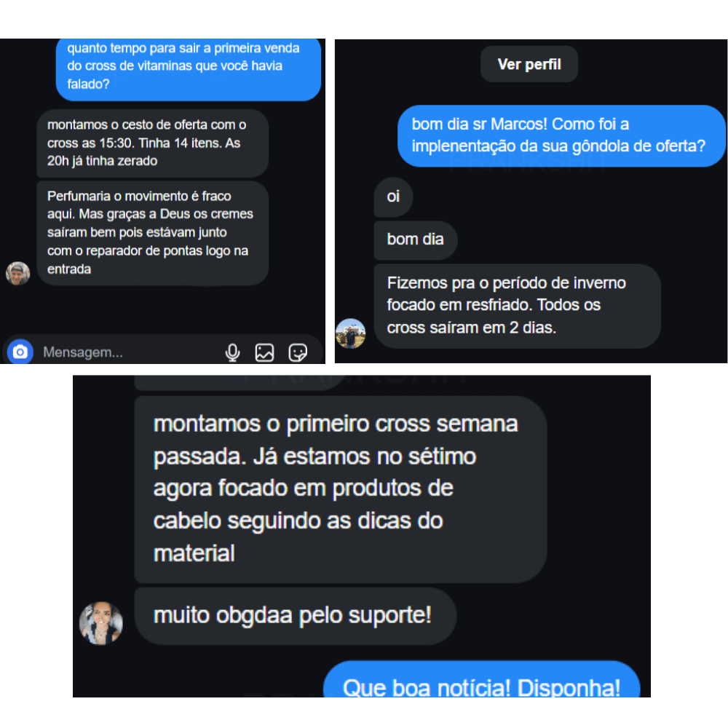
Task: Record voice message with microphone icon
Action: click(x=233, y=352)
